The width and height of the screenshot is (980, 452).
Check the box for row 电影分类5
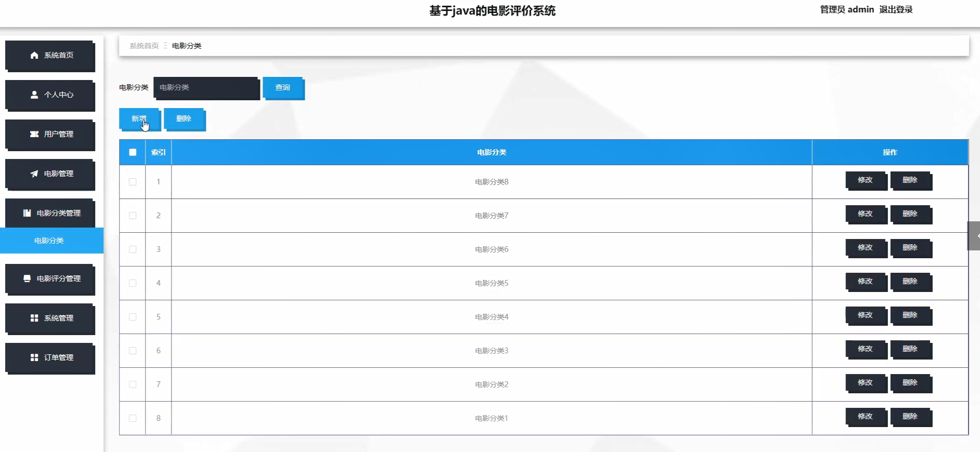[133, 283]
